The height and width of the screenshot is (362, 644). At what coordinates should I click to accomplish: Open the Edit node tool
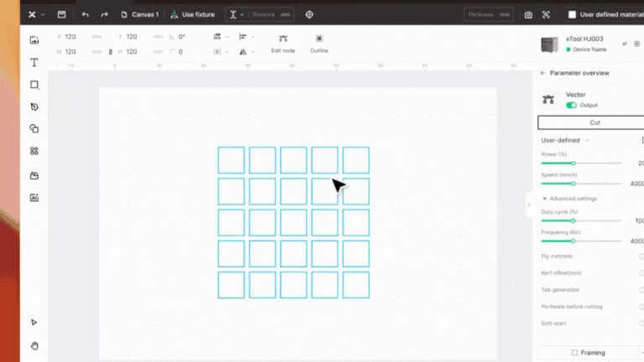coord(283,43)
